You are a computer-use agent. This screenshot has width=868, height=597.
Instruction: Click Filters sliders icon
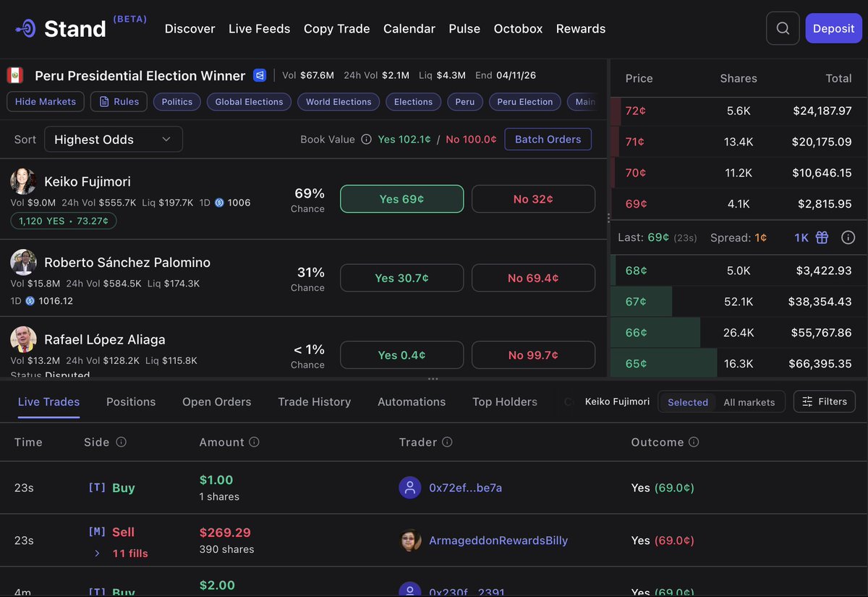click(807, 402)
